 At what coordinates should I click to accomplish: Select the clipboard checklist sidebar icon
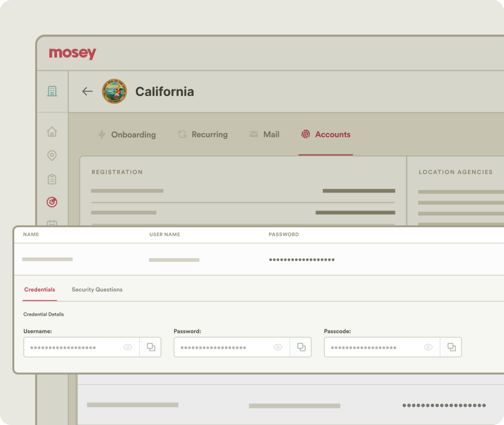[x=52, y=179]
